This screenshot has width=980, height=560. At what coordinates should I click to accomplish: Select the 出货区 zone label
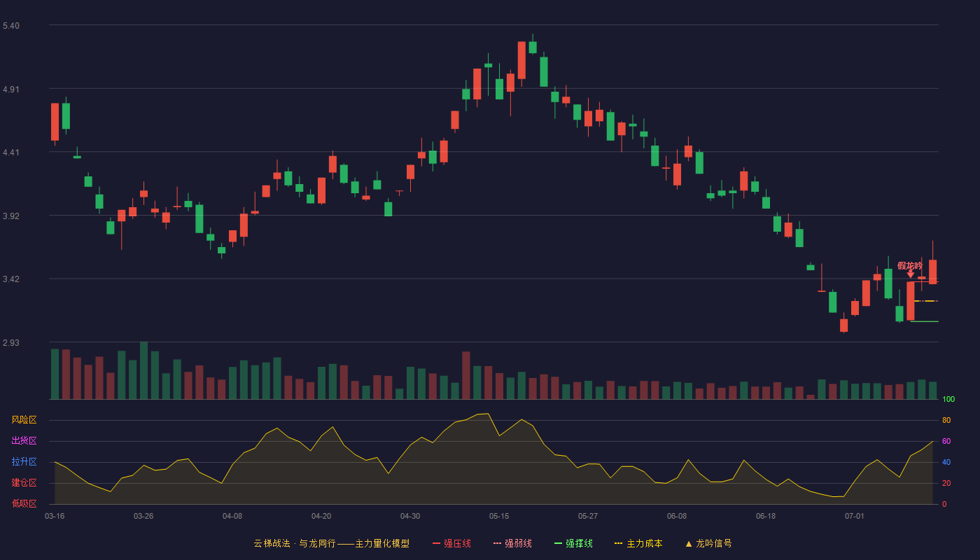24,441
